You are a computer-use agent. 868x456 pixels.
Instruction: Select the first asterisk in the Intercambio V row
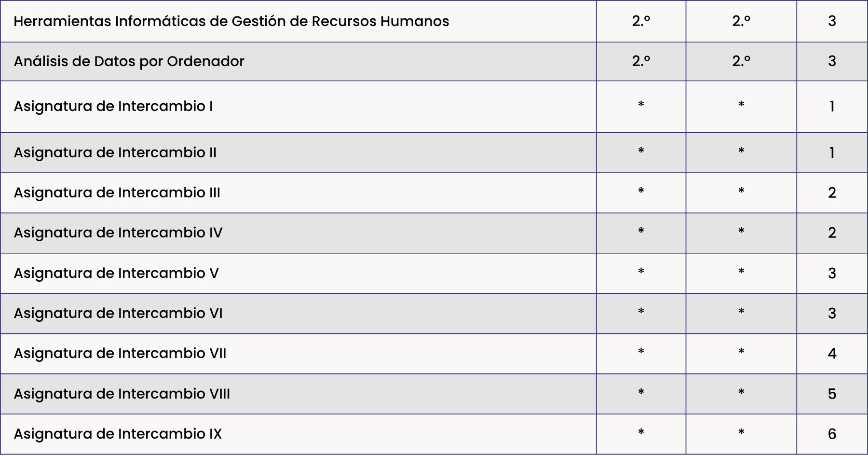(x=641, y=271)
